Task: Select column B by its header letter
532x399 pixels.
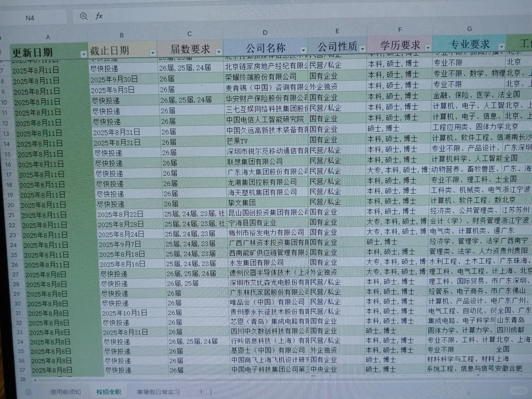Action: click(x=122, y=35)
